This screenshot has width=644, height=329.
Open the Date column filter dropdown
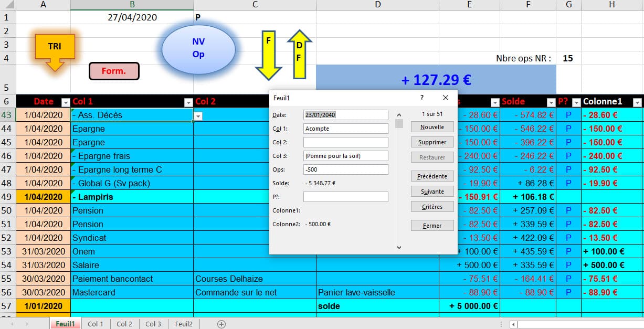[66, 102]
